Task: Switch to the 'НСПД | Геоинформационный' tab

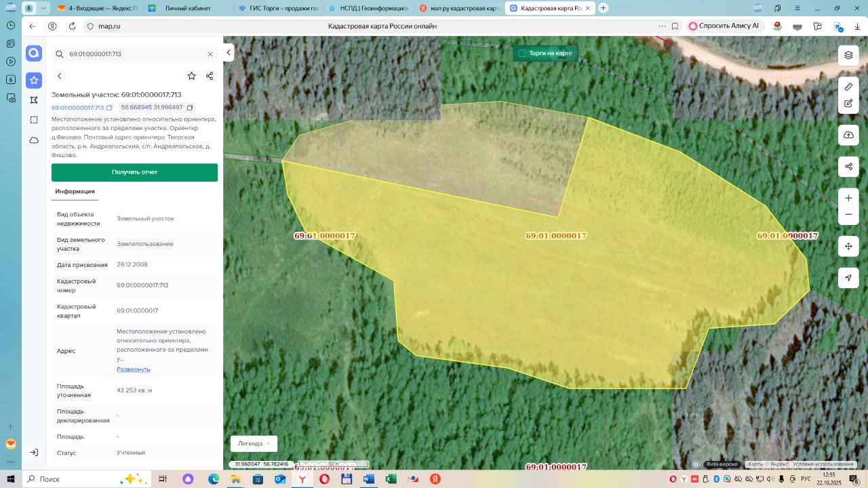Action: pos(368,8)
